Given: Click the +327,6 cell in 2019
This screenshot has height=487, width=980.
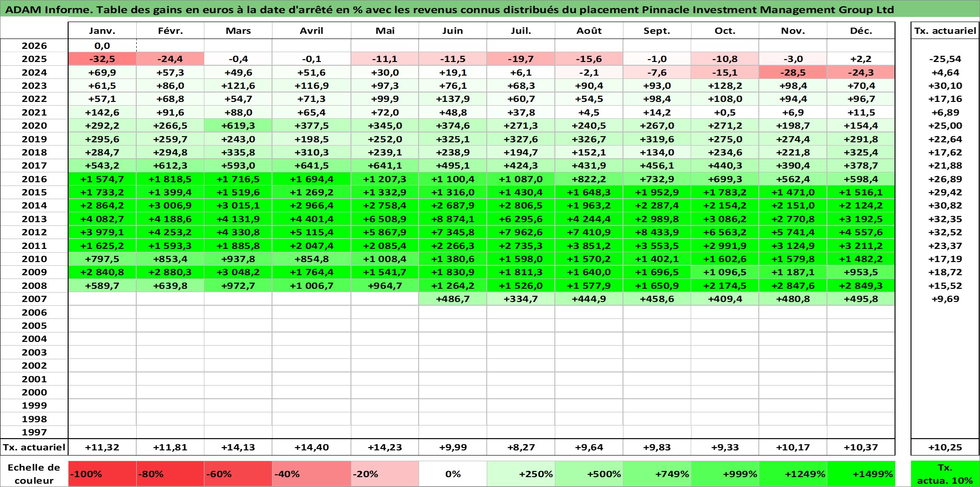Looking at the screenshot, I should (521, 139).
